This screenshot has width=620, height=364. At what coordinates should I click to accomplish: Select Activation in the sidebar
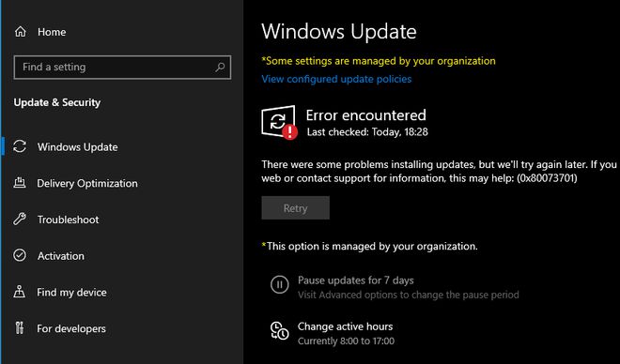point(61,256)
